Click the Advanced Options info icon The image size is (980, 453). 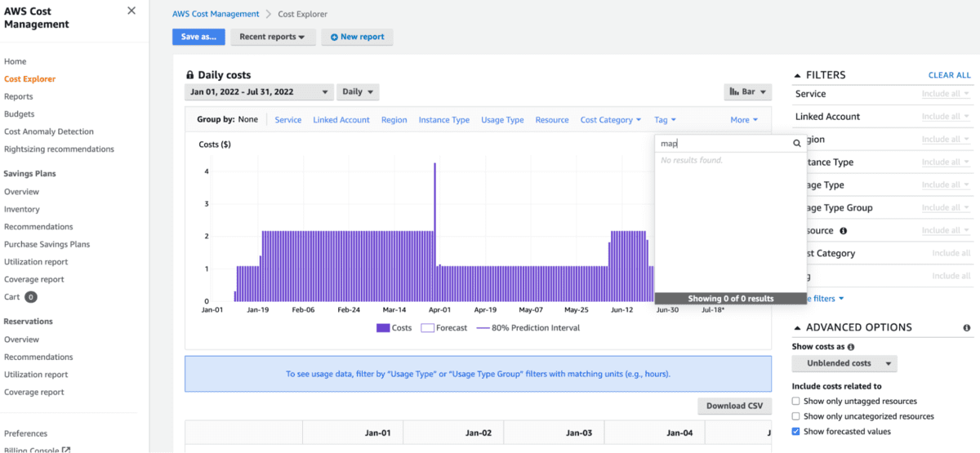(967, 328)
